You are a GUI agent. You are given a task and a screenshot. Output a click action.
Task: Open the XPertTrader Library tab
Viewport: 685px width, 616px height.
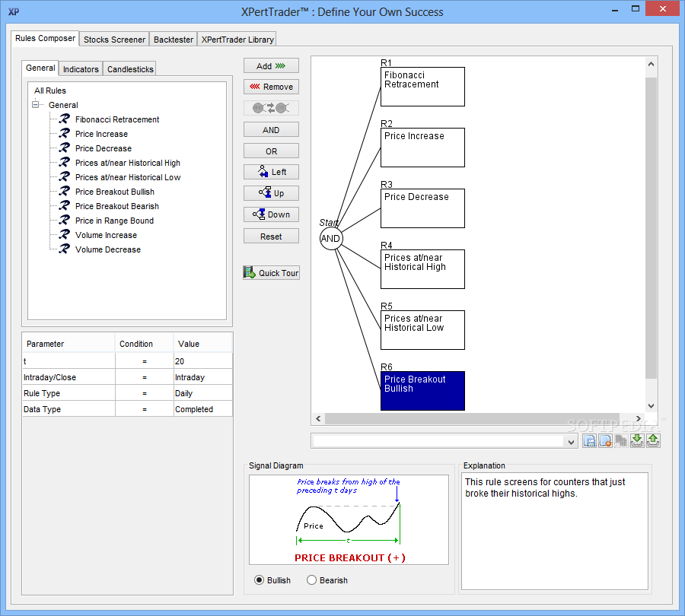(x=237, y=40)
